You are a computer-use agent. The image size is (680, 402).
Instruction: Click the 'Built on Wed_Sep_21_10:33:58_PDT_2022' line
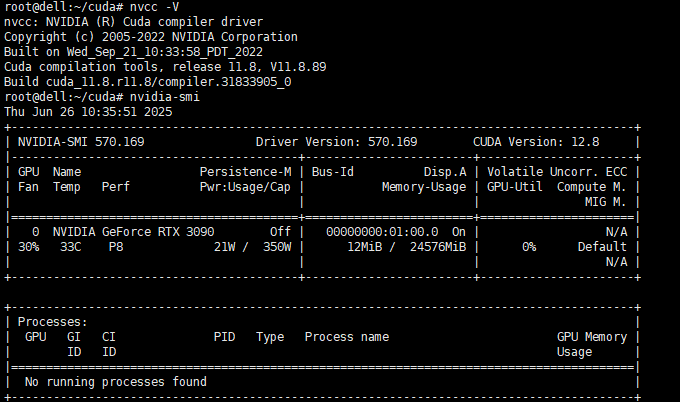[x=134, y=52]
